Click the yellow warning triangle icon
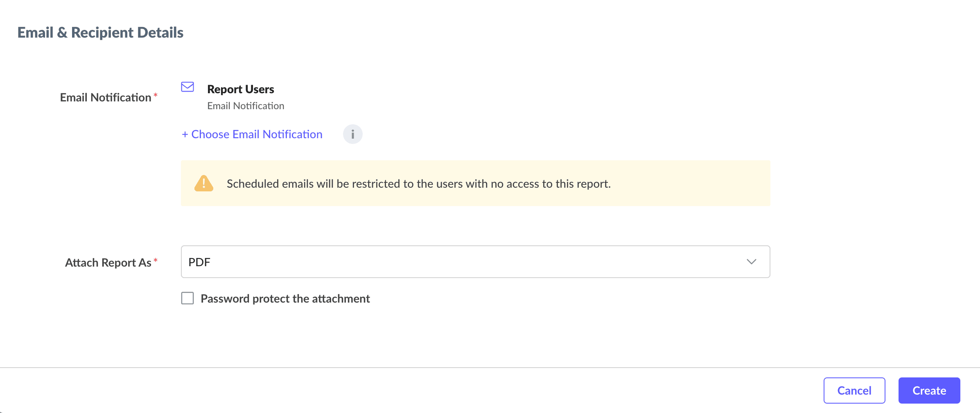This screenshot has height=413, width=980. point(204,184)
